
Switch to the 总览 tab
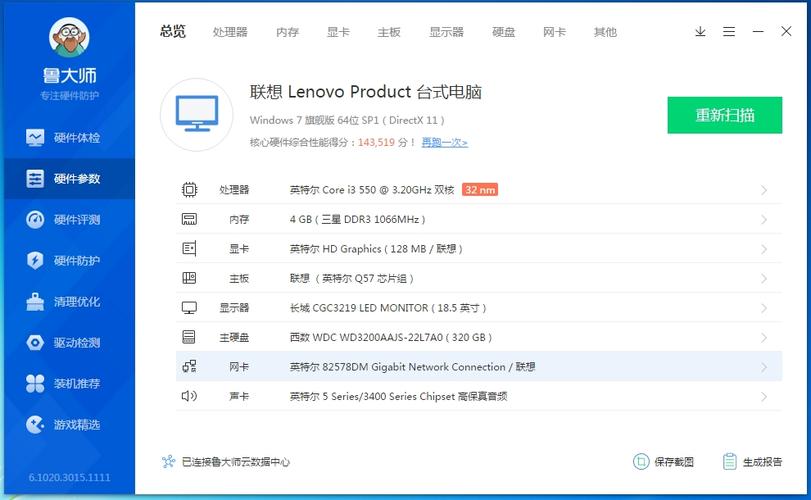pos(173,32)
